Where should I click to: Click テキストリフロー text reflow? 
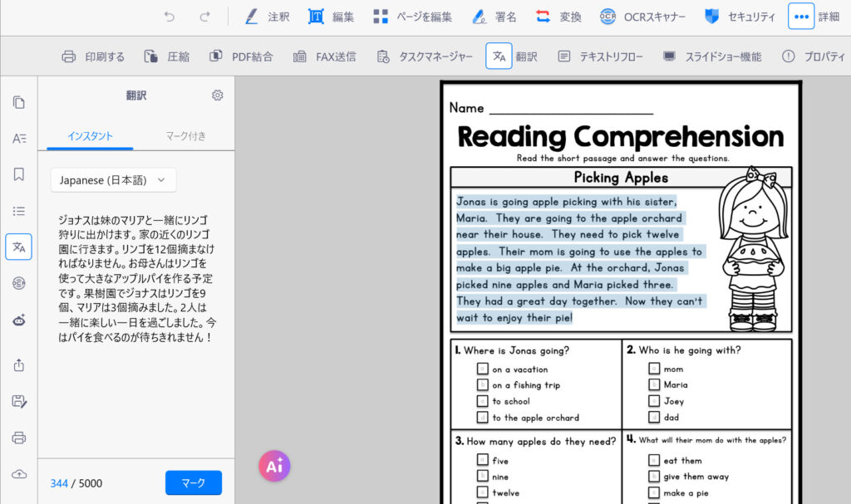pyautogui.click(x=600, y=56)
